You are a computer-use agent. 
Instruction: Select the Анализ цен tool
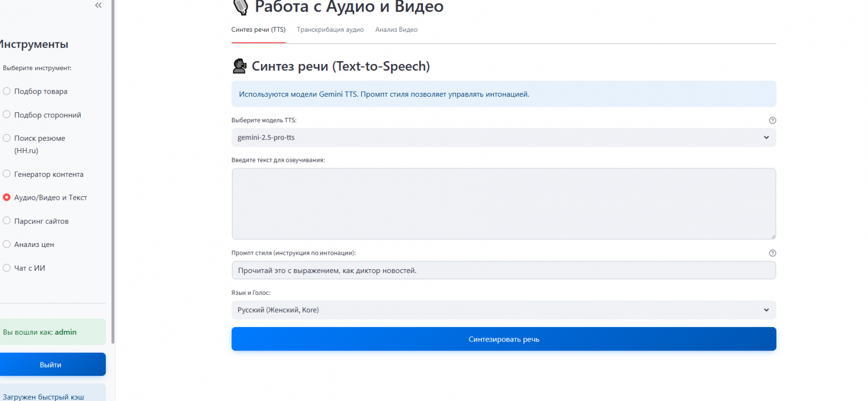point(7,244)
